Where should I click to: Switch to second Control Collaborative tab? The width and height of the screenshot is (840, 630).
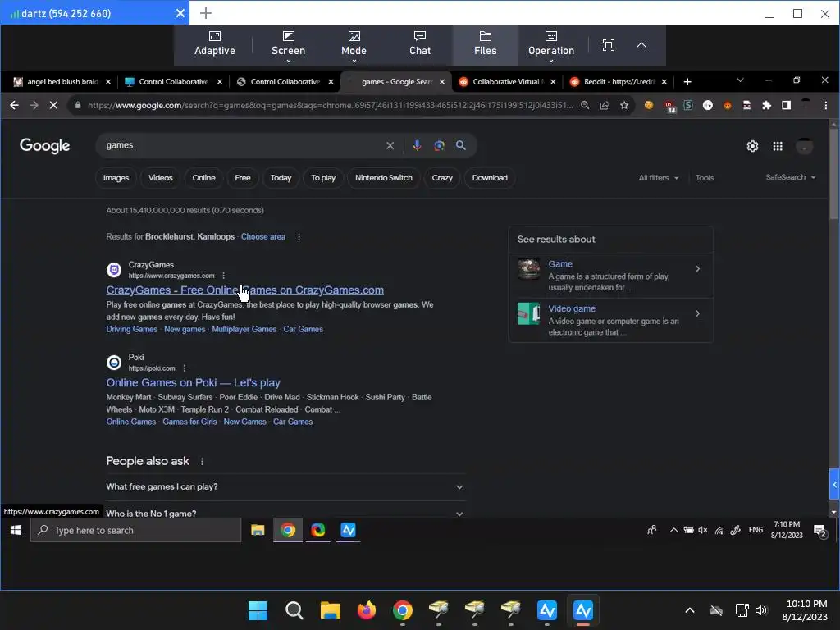pos(285,81)
